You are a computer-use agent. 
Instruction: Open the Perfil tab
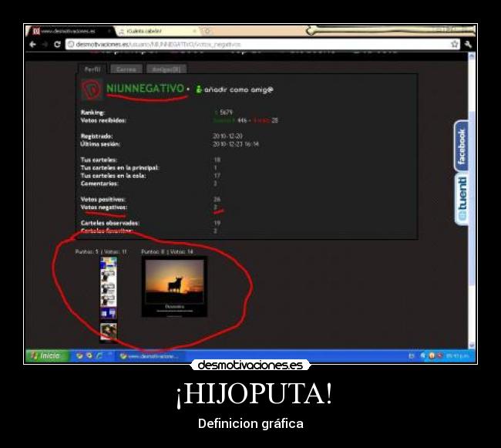point(92,69)
